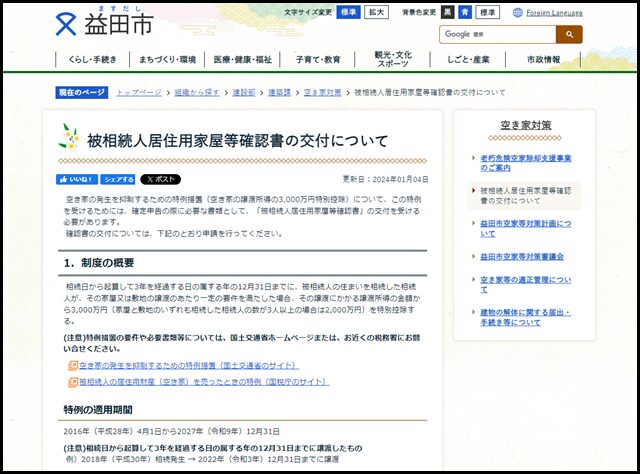The width and height of the screenshot is (640, 474).
Task: Click the external link icon for 国税庁のサイト
Action: pyautogui.click(x=73, y=382)
